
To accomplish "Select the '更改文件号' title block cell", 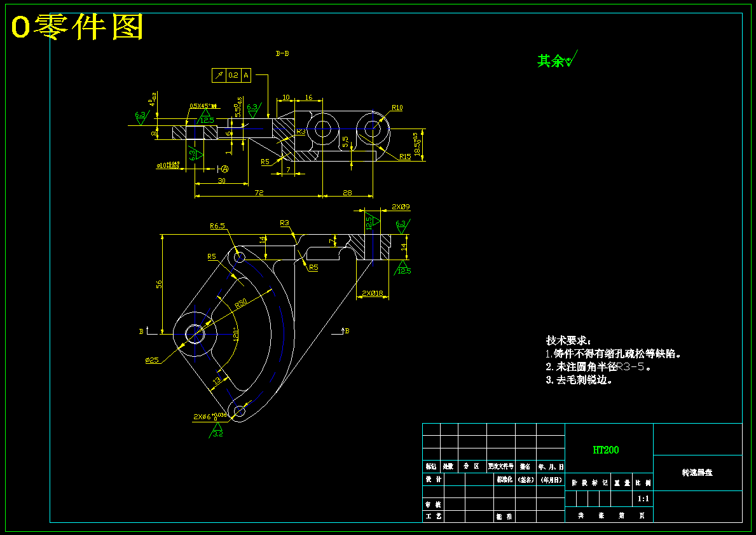I will pos(500,466).
